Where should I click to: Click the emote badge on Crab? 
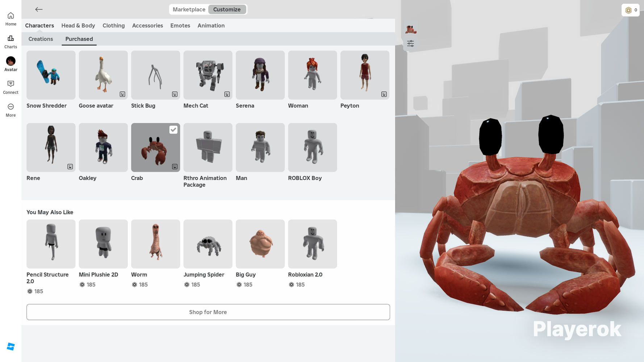pyautogui.click(x=175, y=167)
